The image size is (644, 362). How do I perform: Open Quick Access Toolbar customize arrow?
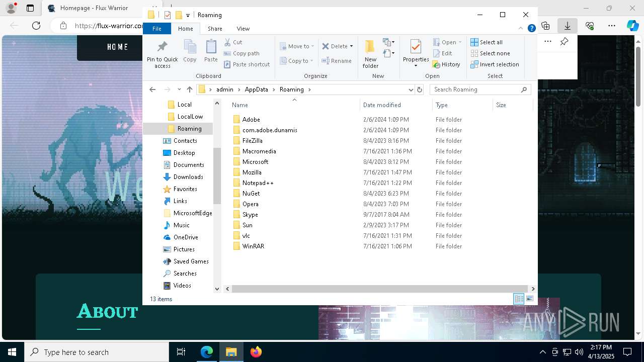[x=188, y=15]
